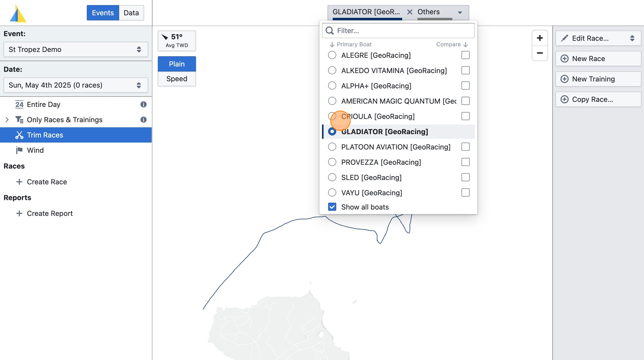This screenshot has width=644, height=360.
Task: Select the GLADIATOR radio button
Action: 332,132
